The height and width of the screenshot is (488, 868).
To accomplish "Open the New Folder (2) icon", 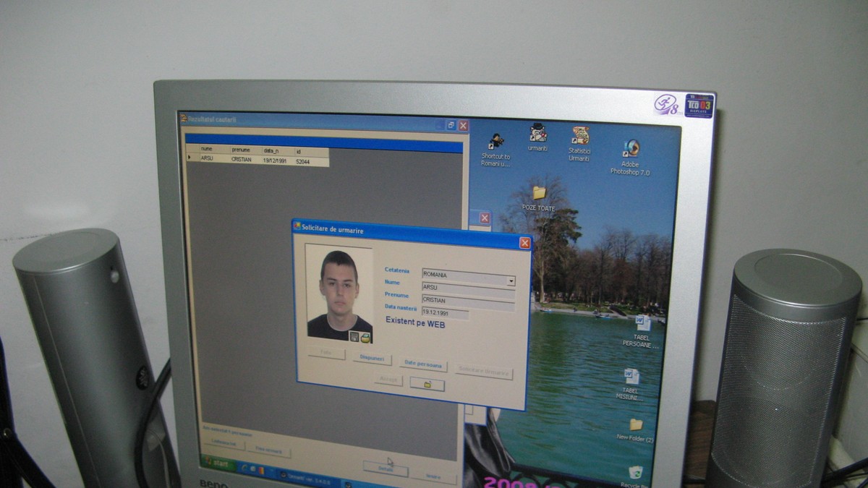I will [635, 429].
